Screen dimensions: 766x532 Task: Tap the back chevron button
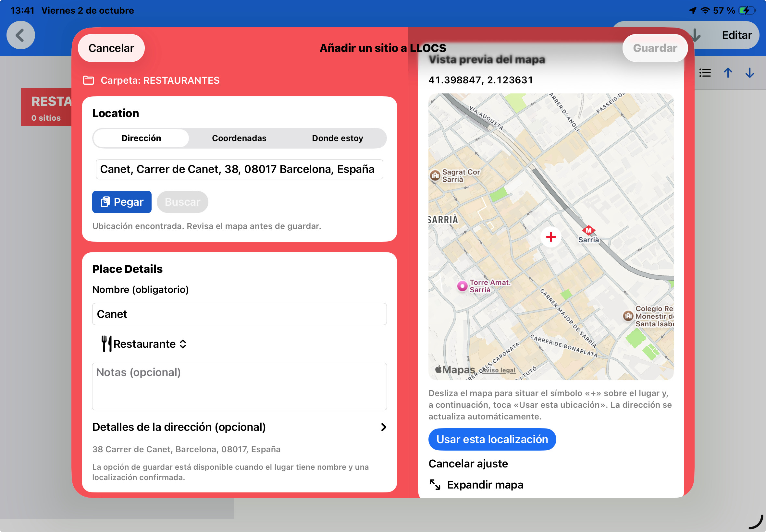click(x=21, y=35)
